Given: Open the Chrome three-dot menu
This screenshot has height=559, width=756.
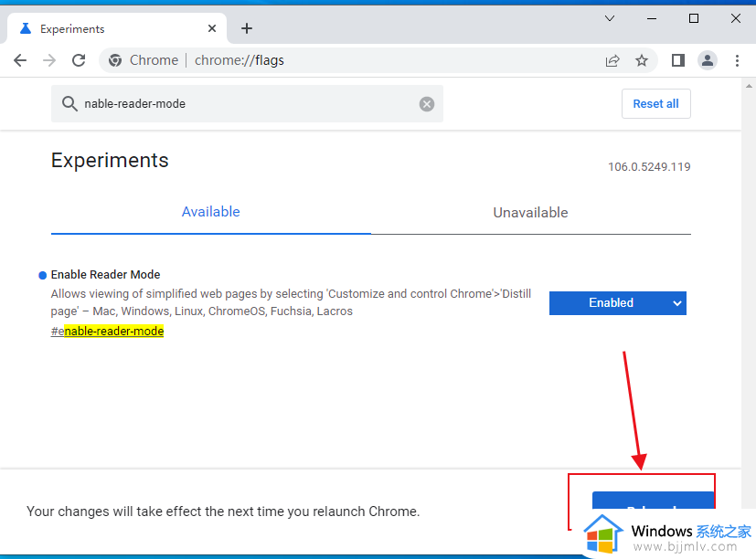Looking at the screenshot, I should point(737,60).
